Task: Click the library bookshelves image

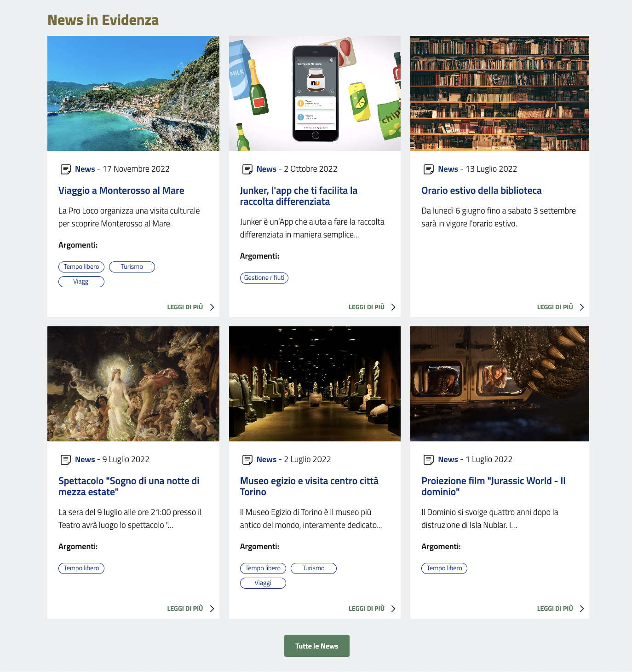Action: click(500, 93)
